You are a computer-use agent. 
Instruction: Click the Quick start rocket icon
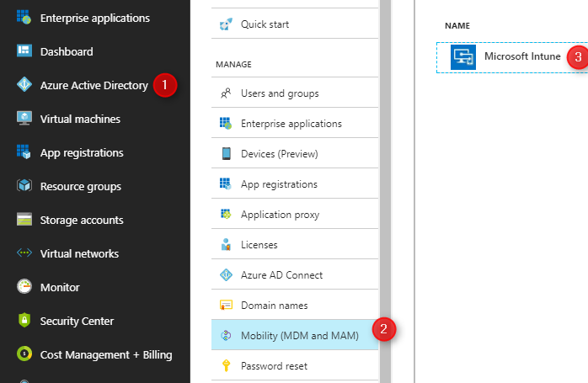point(226,24)
